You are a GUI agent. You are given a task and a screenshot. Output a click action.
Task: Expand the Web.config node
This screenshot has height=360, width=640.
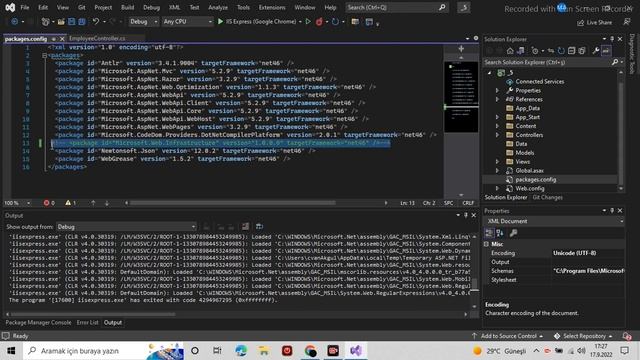tap(497, 189)
